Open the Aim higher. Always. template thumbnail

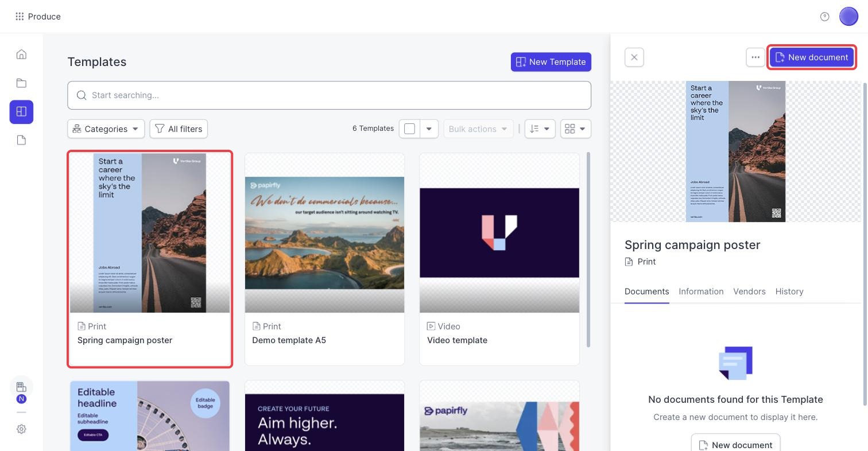[324, 416]
